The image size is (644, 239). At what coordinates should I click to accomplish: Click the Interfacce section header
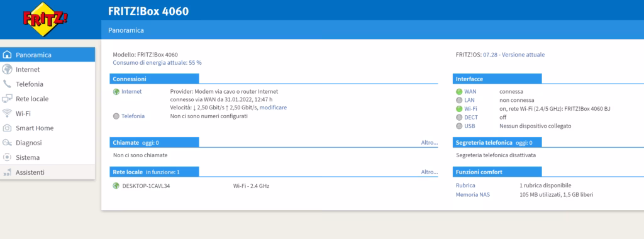pos(497,79)
